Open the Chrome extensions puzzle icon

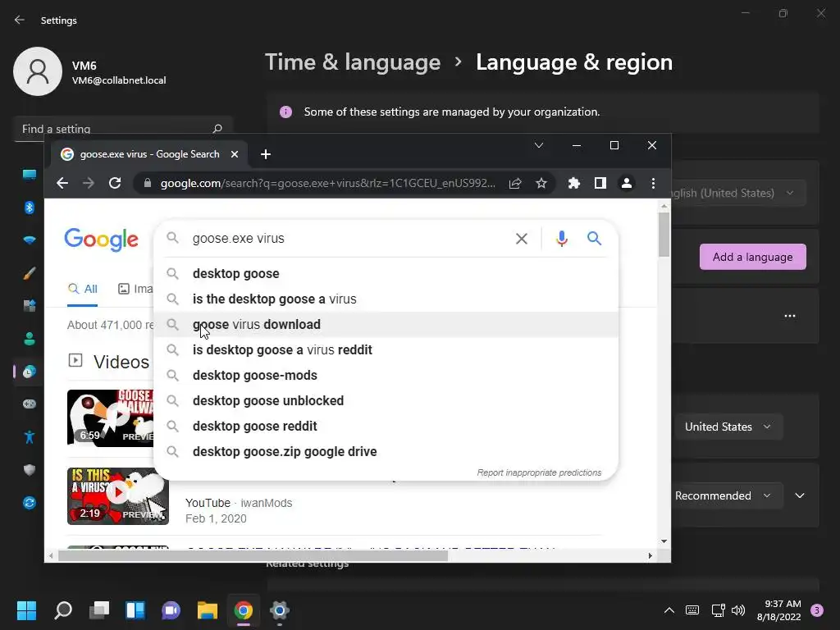(x=573, y=183)
